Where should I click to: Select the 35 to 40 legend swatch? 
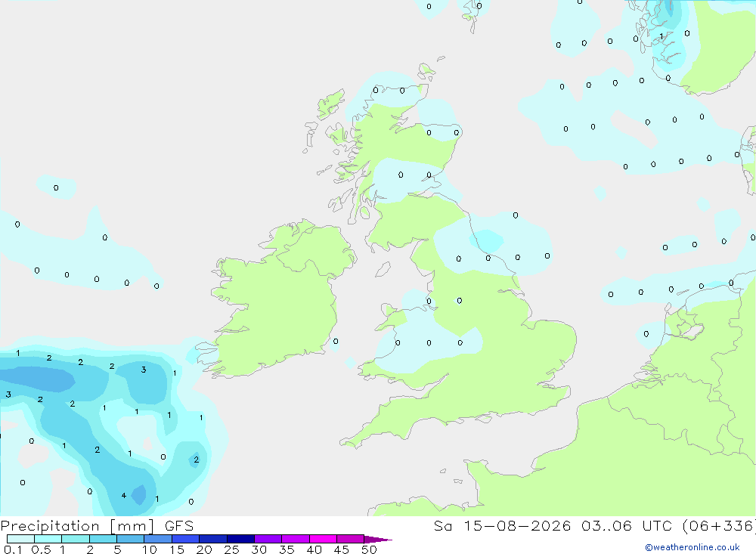[x=295, y=539]
